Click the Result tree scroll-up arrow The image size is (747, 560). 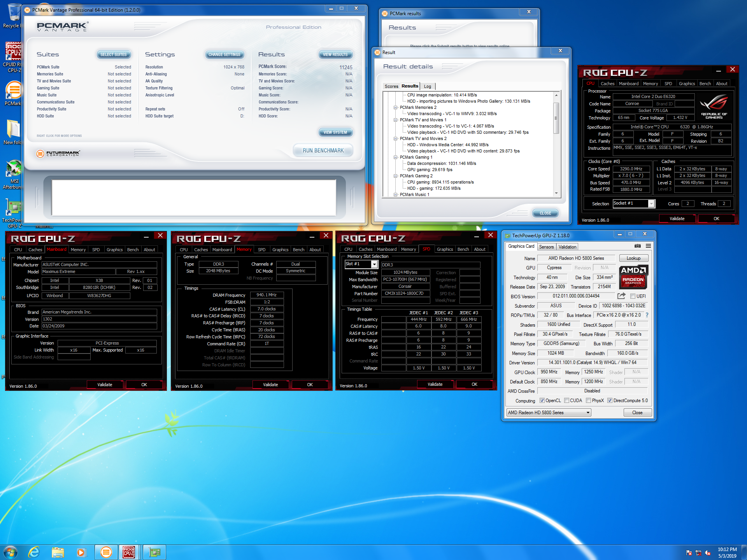click(x=556, y=95)
